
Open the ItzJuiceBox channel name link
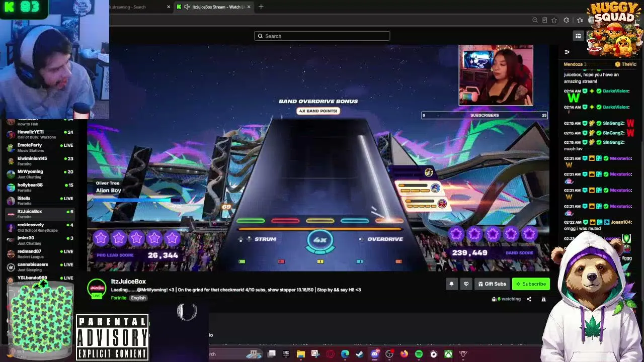click(x=128, y=282)
